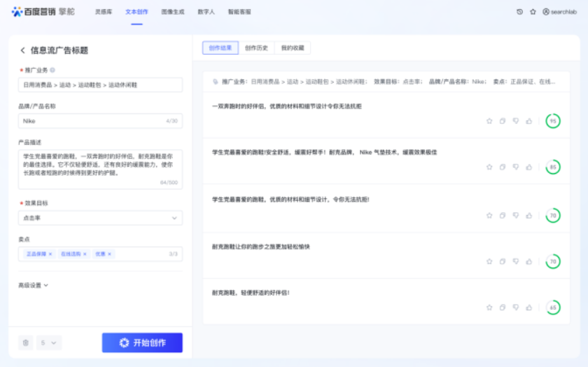This screenshot has height=367, width=588.
Task: Click the star favorites icon in top bar
Action: pyautogui.click(x=533, y=12)
